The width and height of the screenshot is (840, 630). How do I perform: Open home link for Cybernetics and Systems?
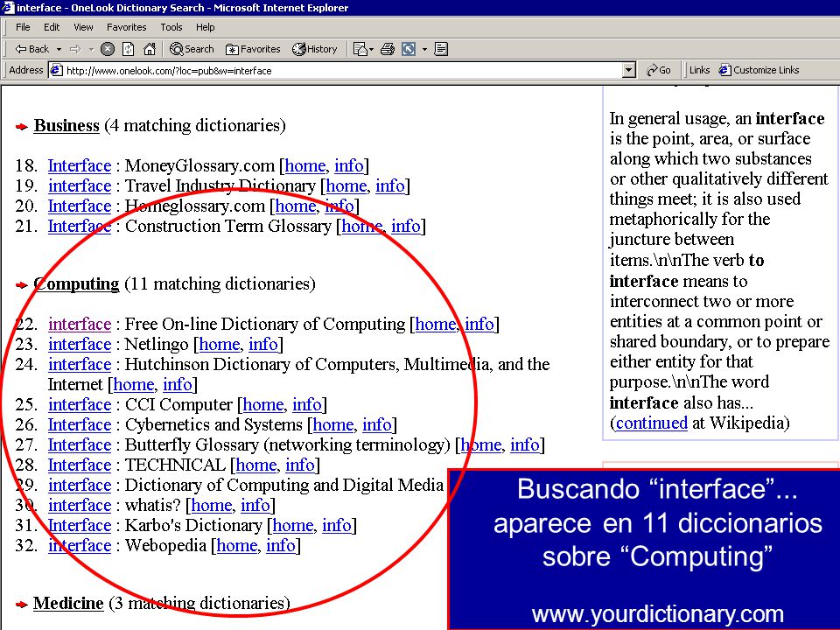point(333,425)
